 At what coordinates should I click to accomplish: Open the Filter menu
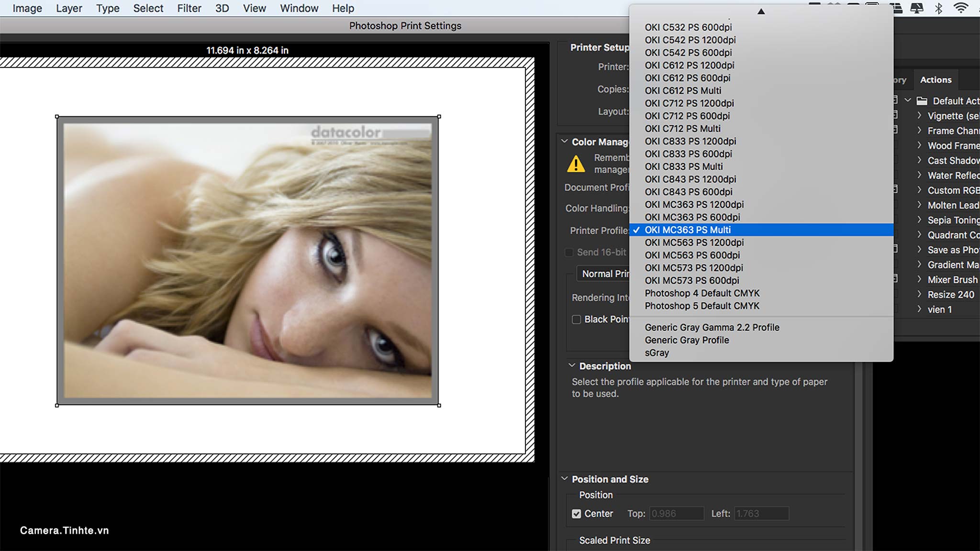[189, 8]
